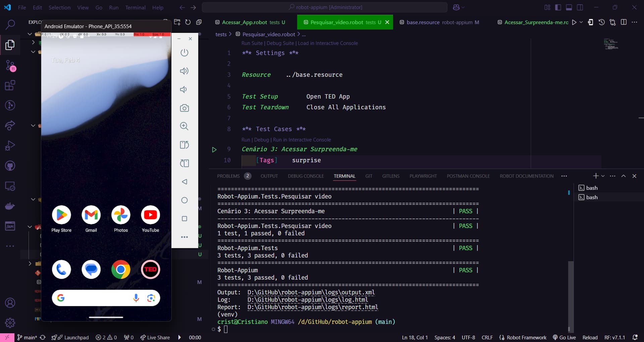Switch to the DEBUG CONSOLE panel tab
This screenshot has width=644, height=342.
[x=306, y=176]
